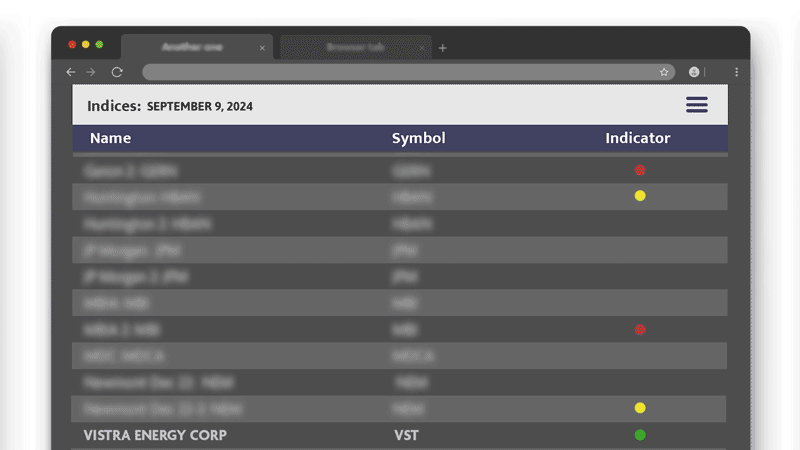Open the hamburger menu beside Indices header
Viewport: 800px width, 450px height.
(x=696, y=105)
